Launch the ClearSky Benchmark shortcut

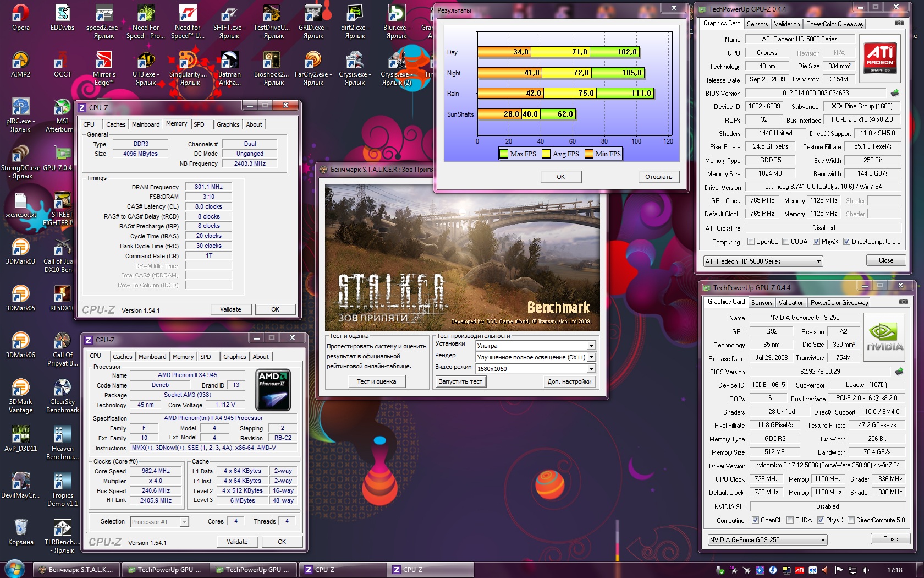pos(62,395)
